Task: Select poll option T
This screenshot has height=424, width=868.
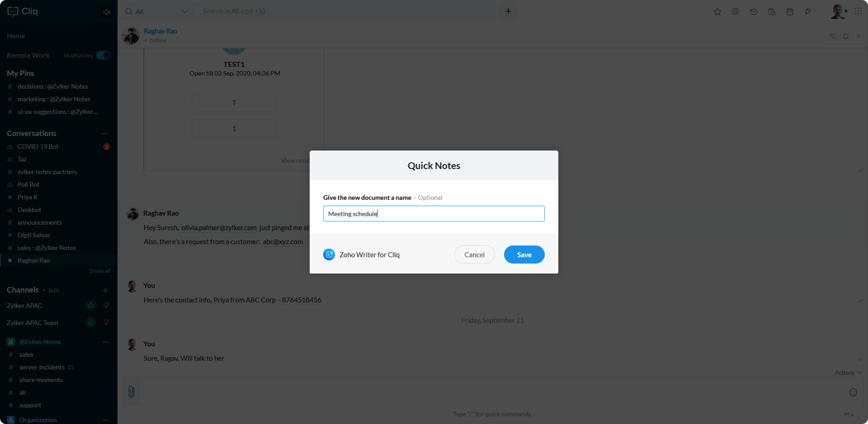Action: click(234, 103)
